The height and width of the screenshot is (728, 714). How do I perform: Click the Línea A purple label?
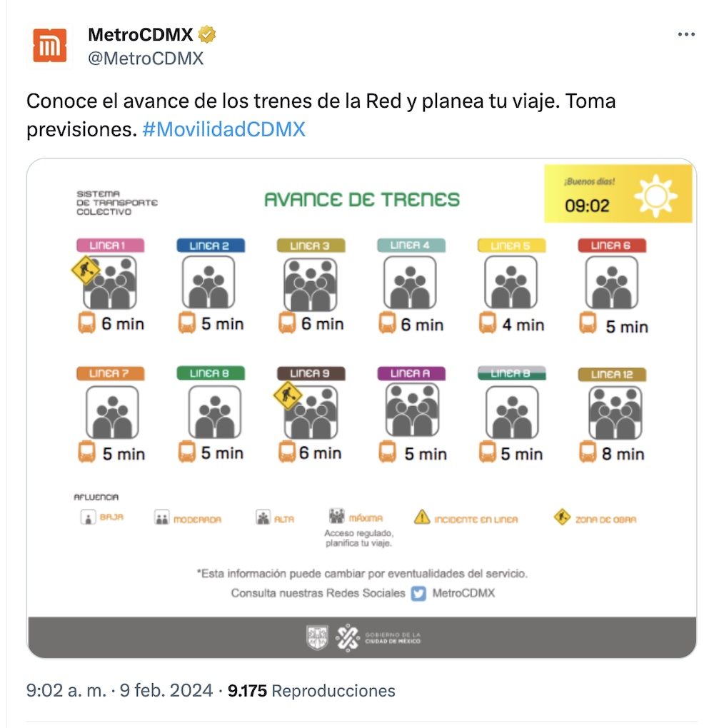click(x=411, y=373)
